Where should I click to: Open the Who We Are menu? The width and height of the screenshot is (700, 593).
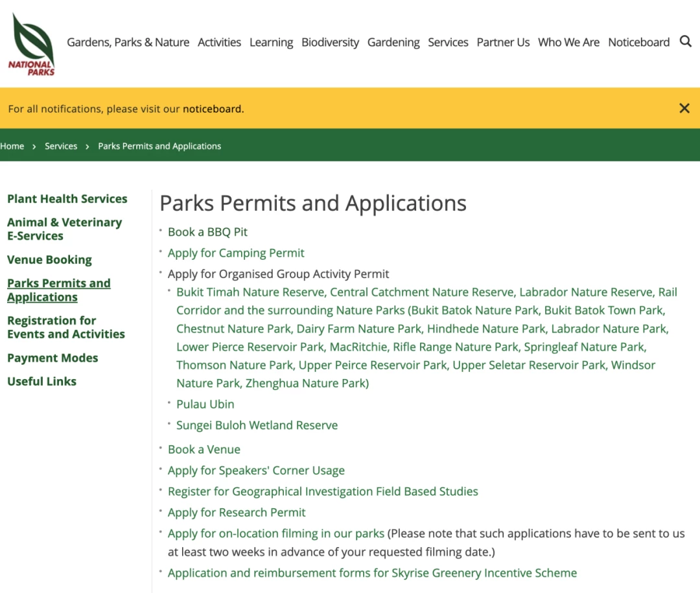tap(569, 42)
